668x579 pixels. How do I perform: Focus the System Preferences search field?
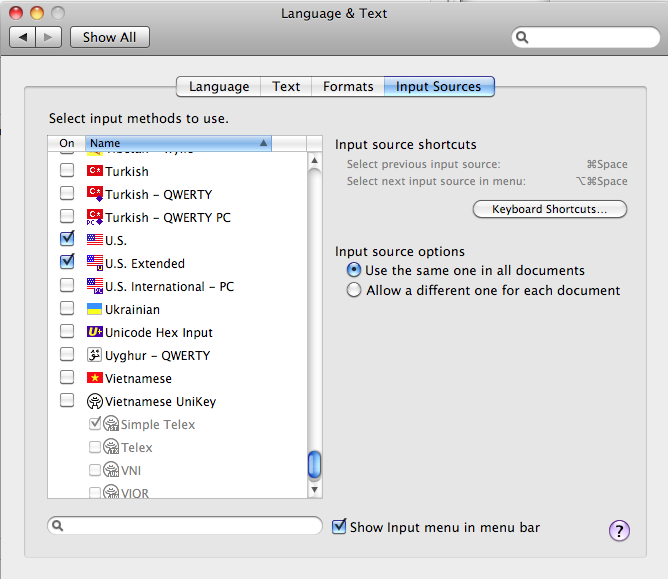[x=586, y=37]
